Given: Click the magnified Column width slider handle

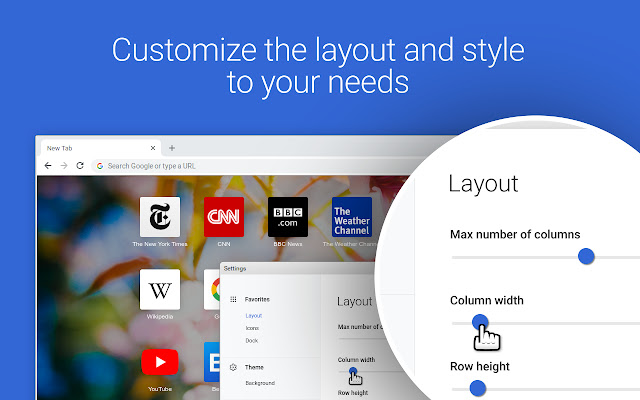Looking at the screenshot, I should [480, 322].
